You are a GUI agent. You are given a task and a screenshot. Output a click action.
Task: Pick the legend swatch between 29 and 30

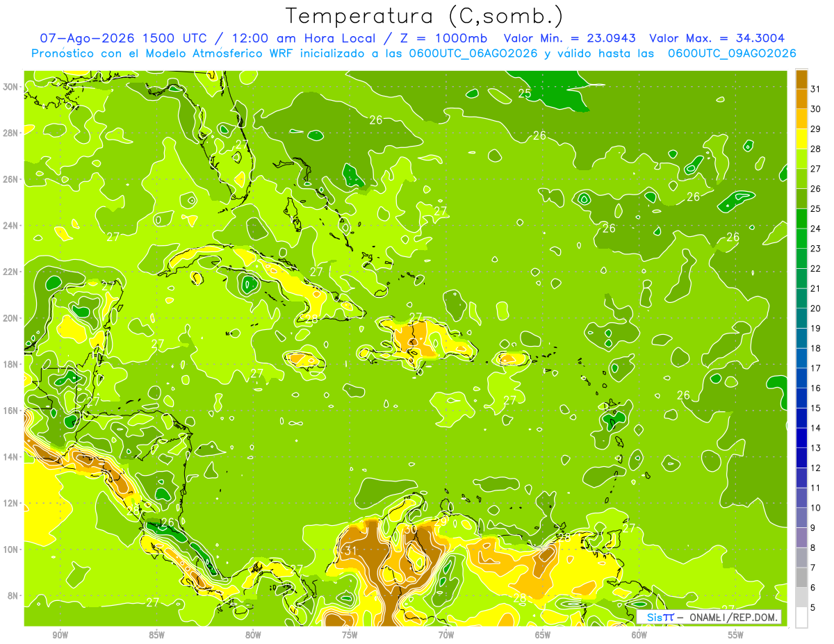801,119
